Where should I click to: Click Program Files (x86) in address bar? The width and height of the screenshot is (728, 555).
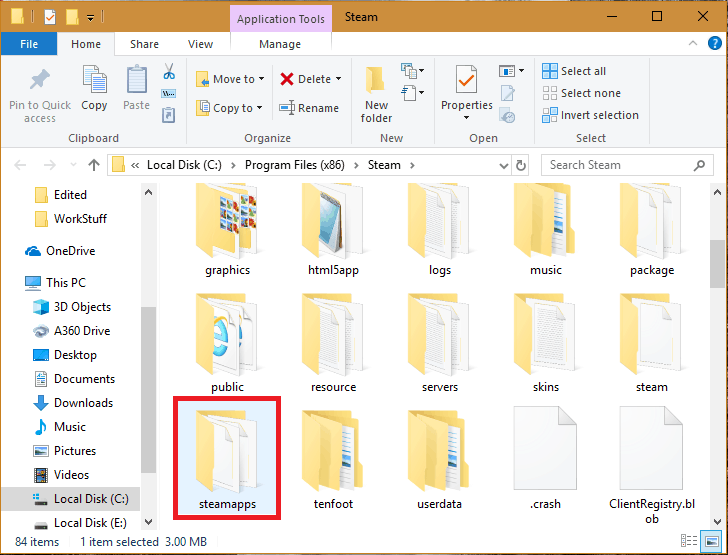click(295, 165)
